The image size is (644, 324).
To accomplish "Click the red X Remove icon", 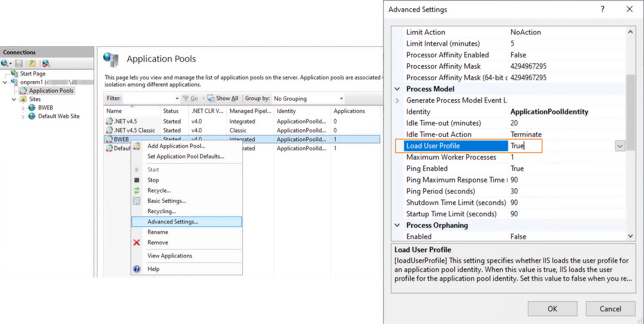I will click(137, 243).
